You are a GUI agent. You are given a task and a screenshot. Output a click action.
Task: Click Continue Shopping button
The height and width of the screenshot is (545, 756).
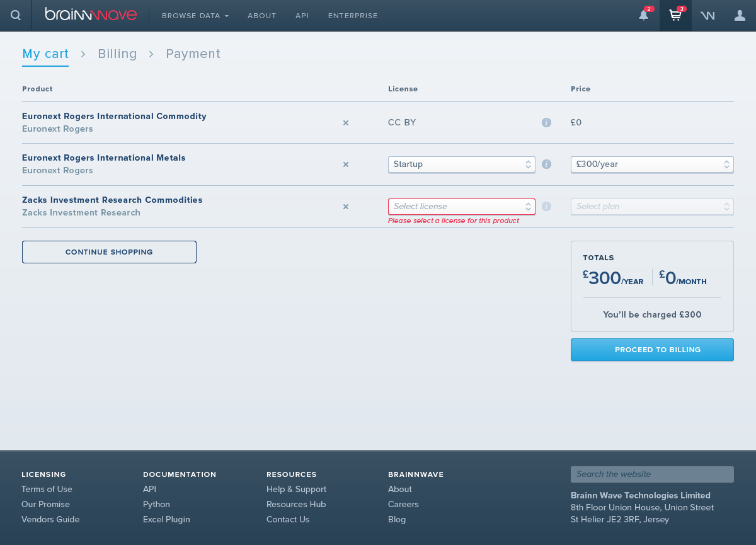click(x=109, y=252)
